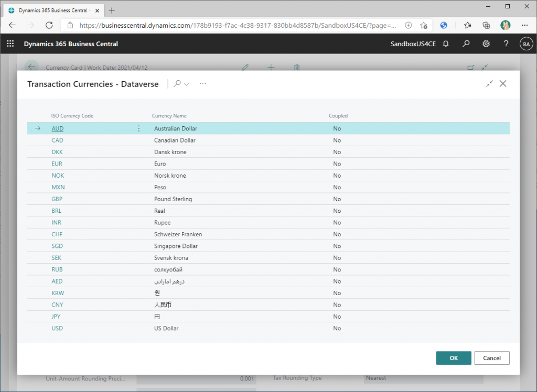The height and width of the screenshot is (392, 537).
Task: Collapse the dialog with the shrink arrows icon
Action: pyautogui.click(x=489, y=83)
